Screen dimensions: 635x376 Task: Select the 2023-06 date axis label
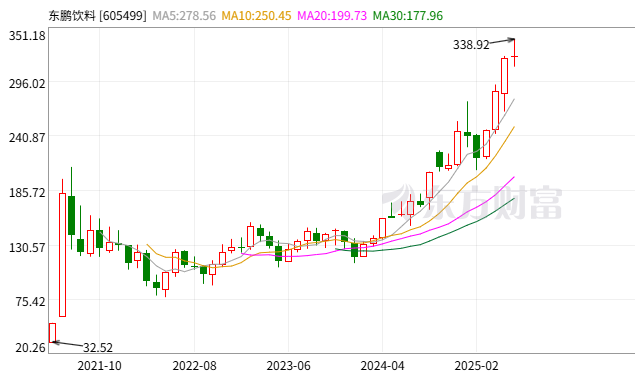(x=288, y=366)
